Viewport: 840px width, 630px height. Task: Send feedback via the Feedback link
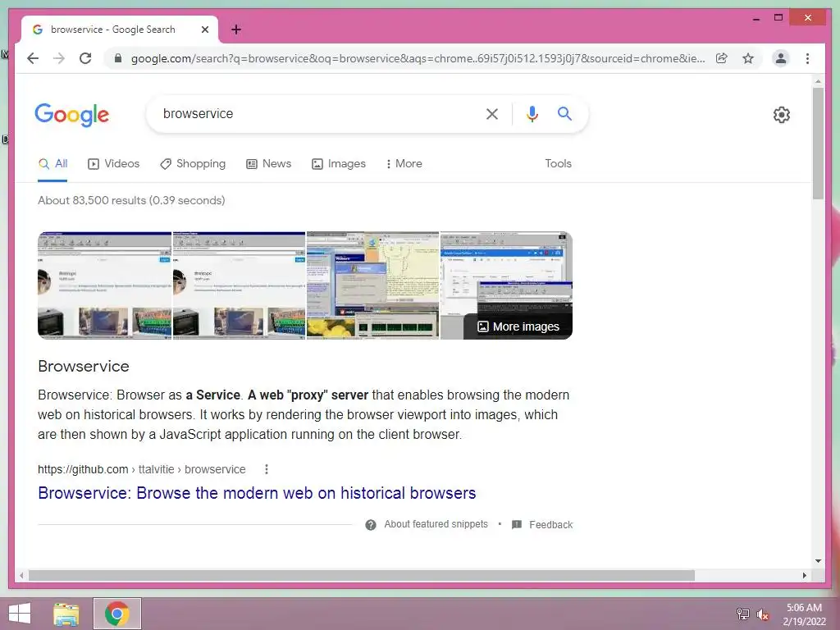(x=550, y=525)
